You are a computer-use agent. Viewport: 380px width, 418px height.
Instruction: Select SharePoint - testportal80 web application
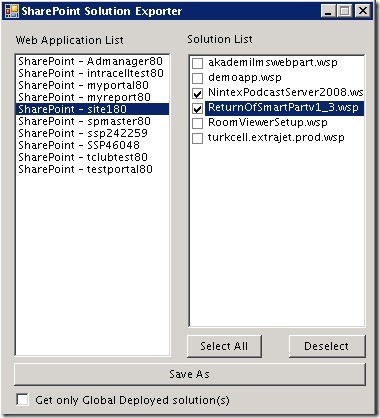(92, 169)
